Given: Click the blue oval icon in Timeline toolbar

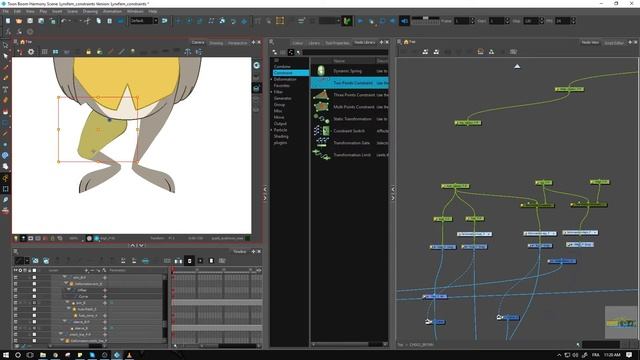Looking at the screenshot, I should (145, 261).
